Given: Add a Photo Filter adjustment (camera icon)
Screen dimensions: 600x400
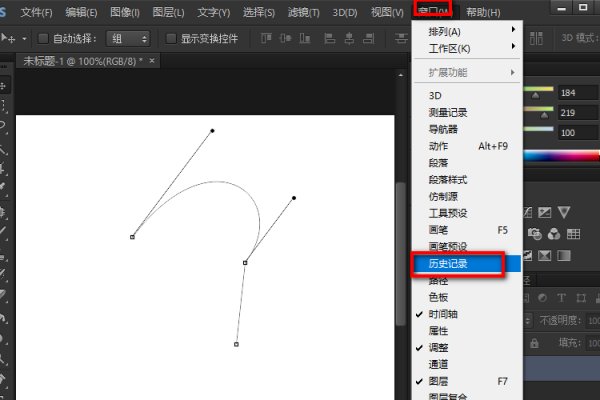Looking at the screenshot, I should coord(535,233).
